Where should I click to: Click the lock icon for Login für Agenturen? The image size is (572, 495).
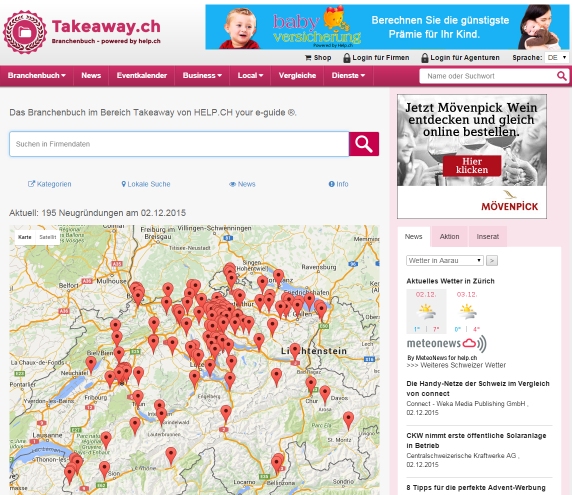click(x=425, y=58)
